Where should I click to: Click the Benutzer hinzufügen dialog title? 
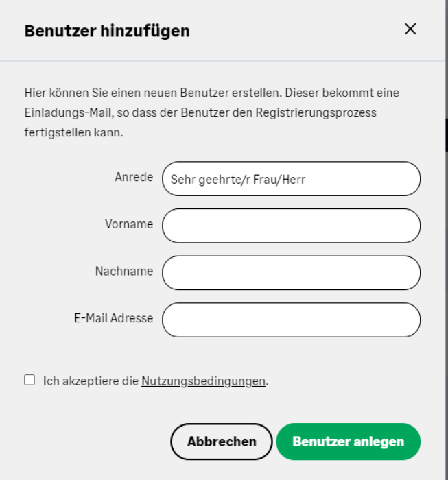click(107, 31)
